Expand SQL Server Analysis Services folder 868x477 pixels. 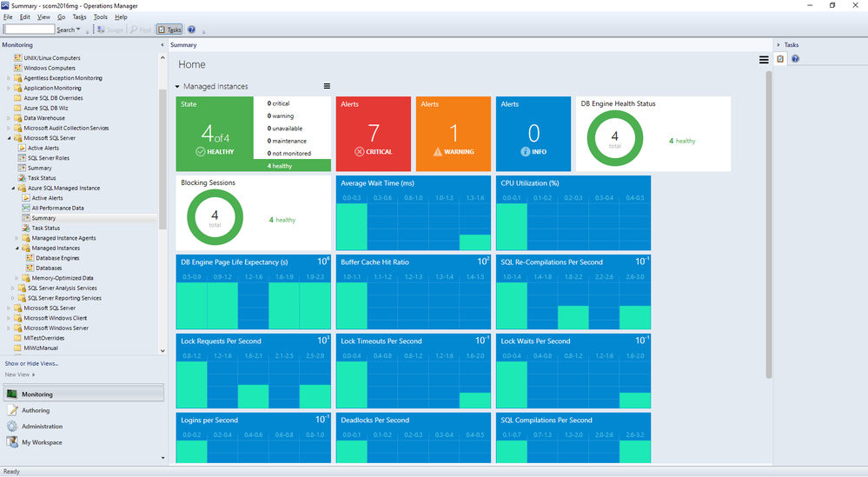(x=13, y=288)
